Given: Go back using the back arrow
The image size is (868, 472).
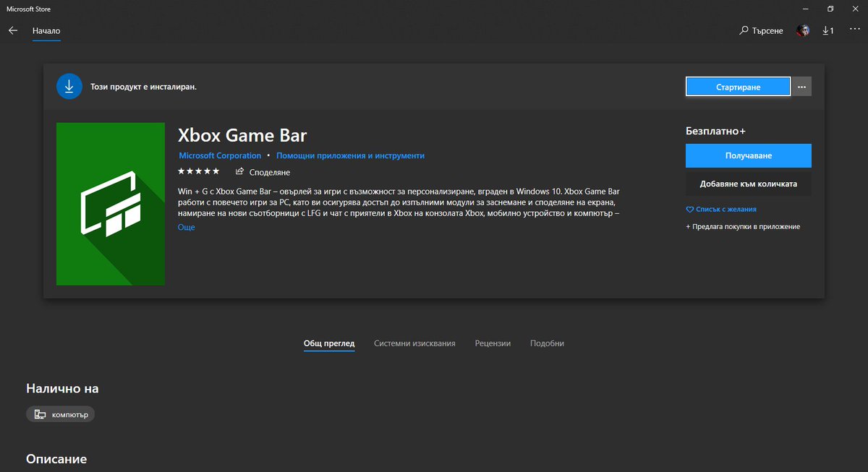Looking at the screenshot, I should pyautogui.click(x=12, y=31).
